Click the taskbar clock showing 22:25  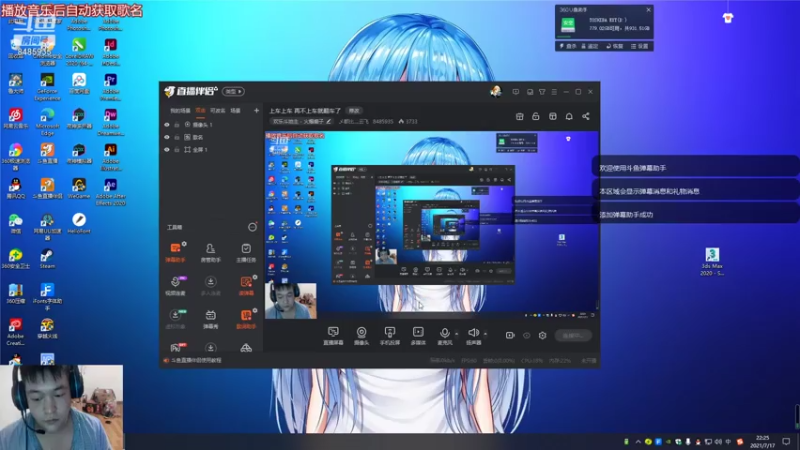(762, 441)
